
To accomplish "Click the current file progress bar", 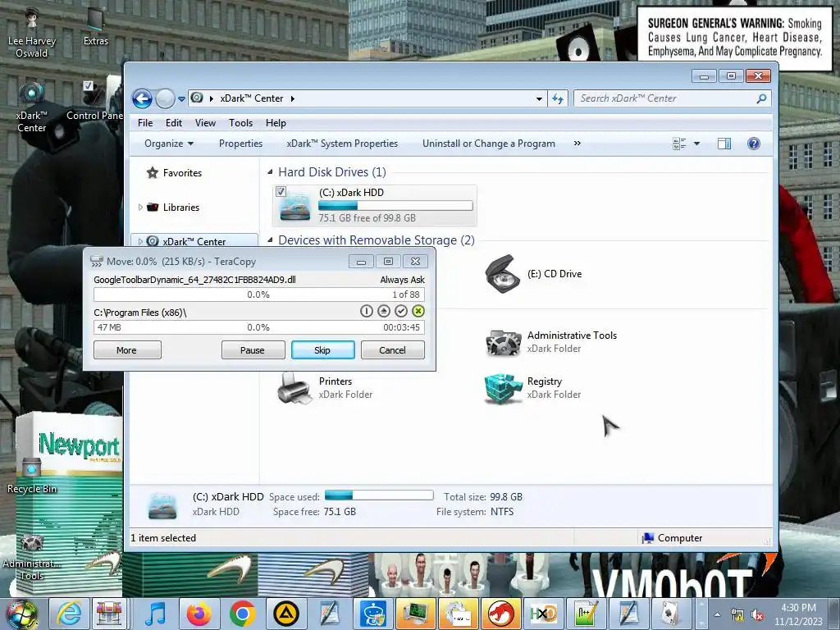I will point(259,294).
